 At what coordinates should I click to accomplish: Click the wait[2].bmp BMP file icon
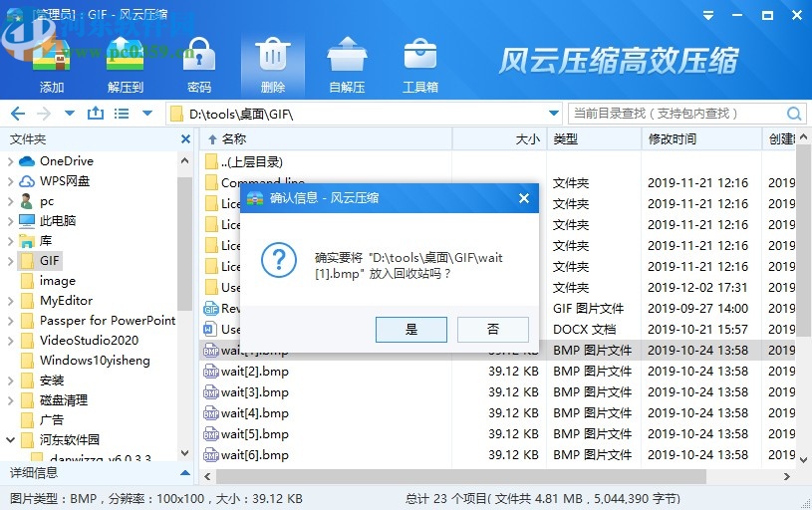211,372
